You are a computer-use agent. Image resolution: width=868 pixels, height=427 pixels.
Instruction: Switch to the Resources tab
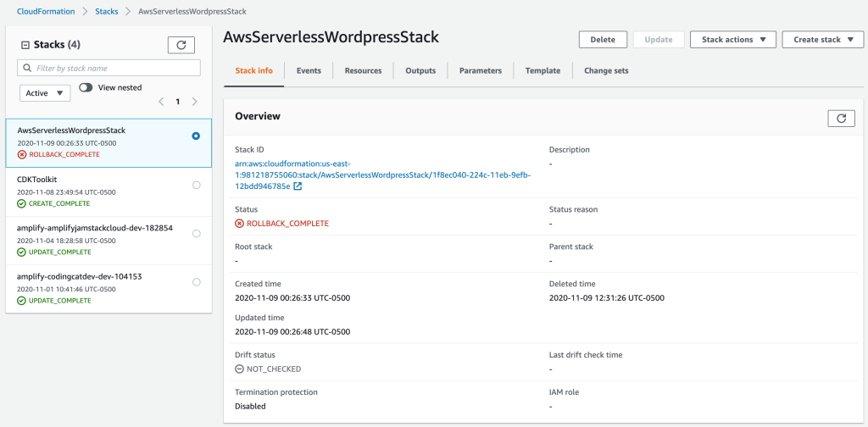coord(363,71)
